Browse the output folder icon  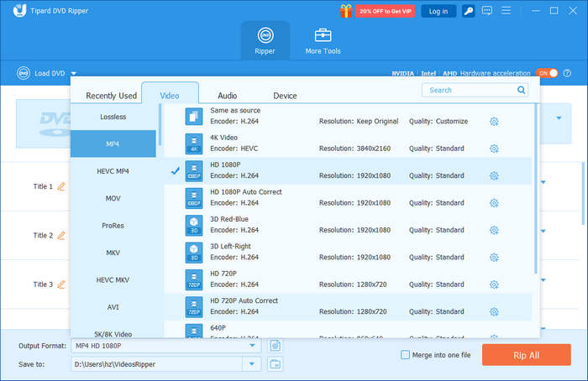tap(276, 363)
